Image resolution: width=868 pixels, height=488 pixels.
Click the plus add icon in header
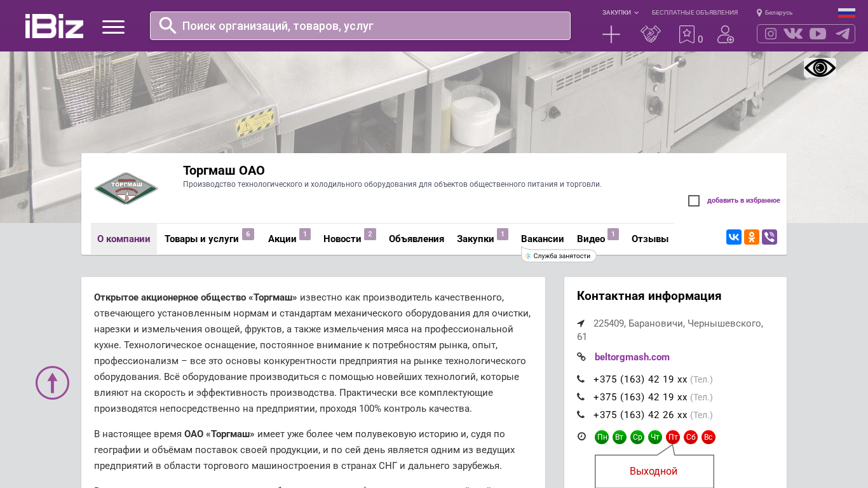(611, 34)
